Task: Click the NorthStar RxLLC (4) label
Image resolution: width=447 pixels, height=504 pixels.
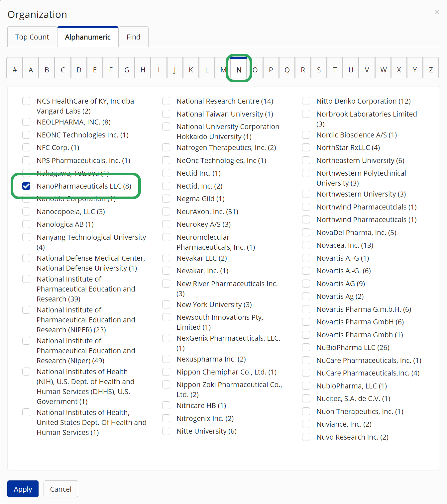Action: tap(348, 147)
